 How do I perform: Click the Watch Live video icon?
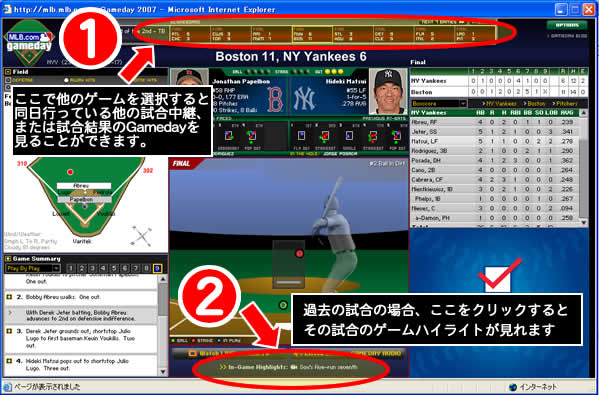point(193,354)
